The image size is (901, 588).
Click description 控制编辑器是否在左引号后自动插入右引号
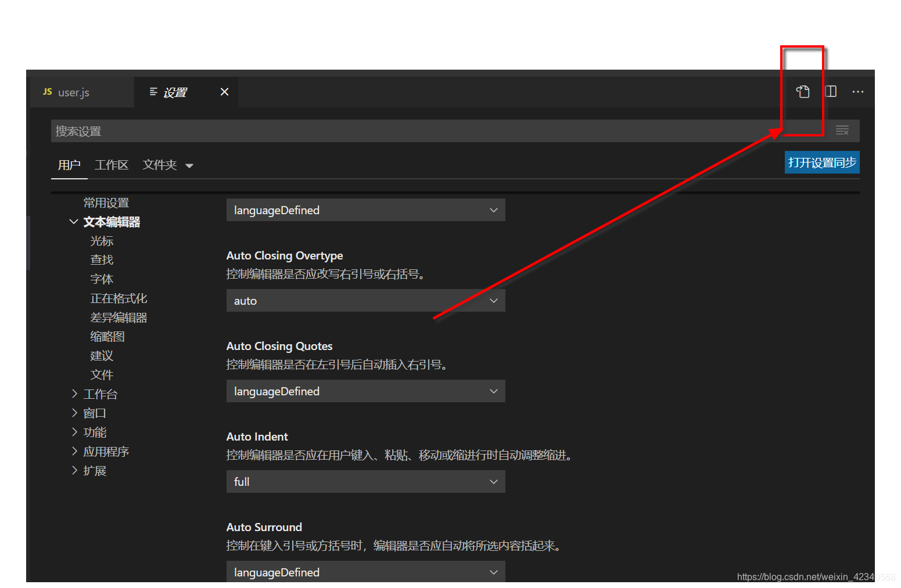coord(336,365)
